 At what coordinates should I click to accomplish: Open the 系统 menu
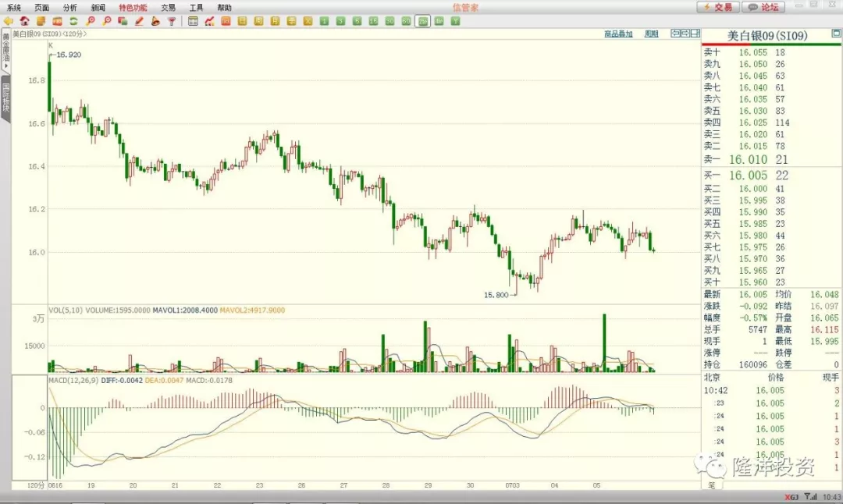point(13,8)
